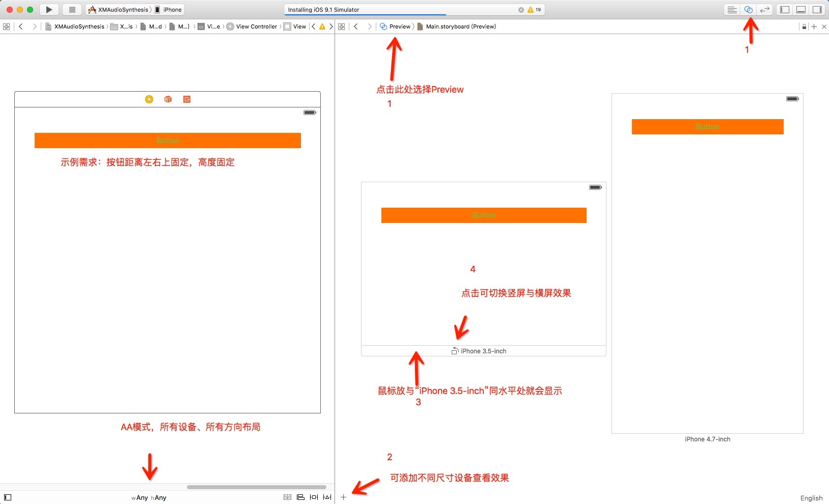Select Button in the iPhone 4.7-inch preview
Viewport: 829px width, 504px height.
[708, 127]
